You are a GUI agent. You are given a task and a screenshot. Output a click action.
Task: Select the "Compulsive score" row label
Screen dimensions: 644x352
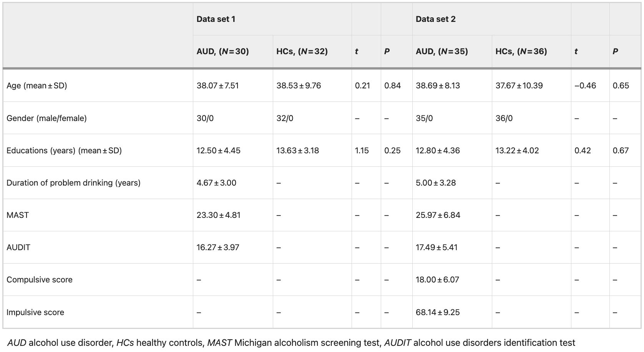40,280
